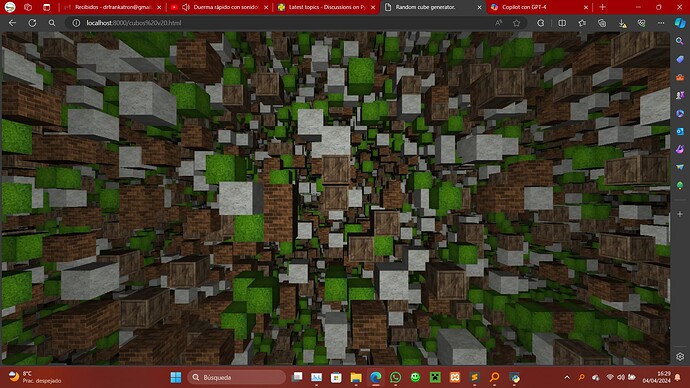This screenshot has width=690, height=388.
Task: Open sidebar E-tree green icon
Action: point(680,185)
